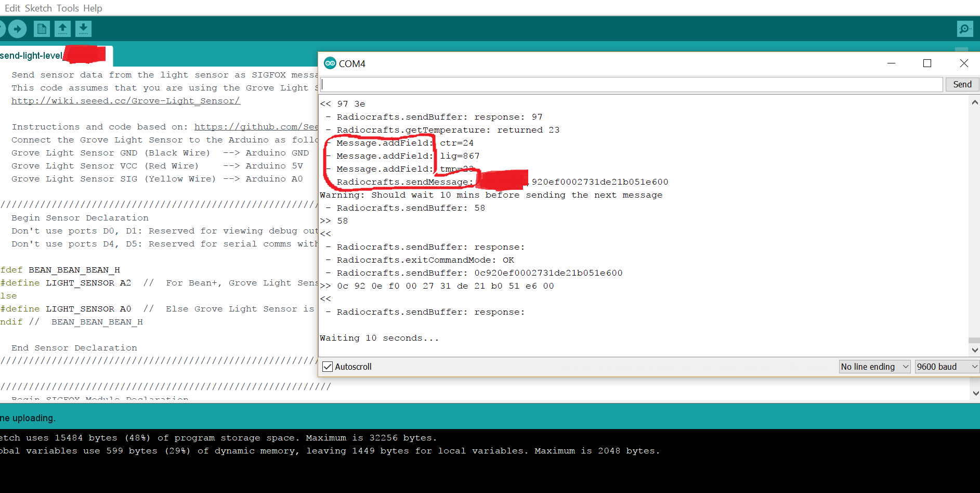The height and width of the screenshot is (493, 980).
Task: Click inside the serial message input field
Action: 572,84
